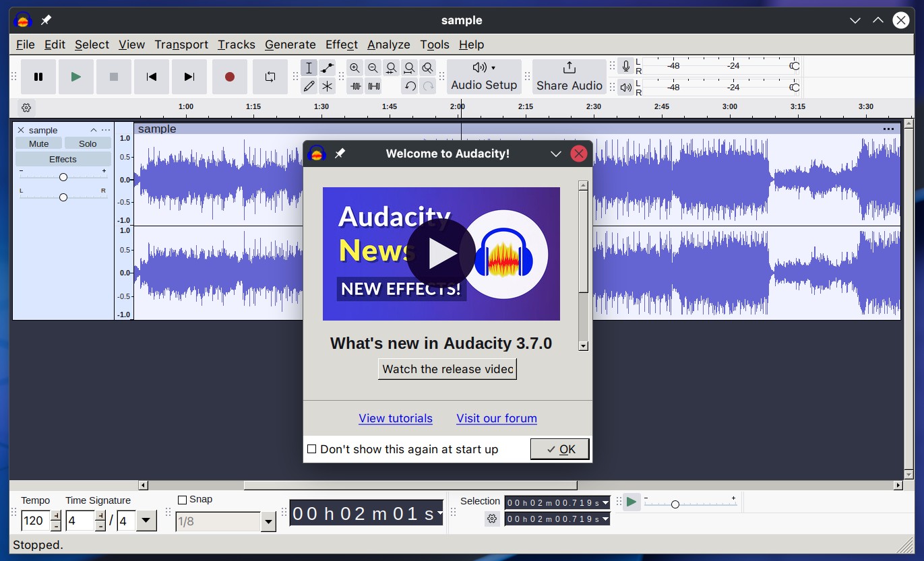This screenshot has height=561, width=924.
Task: Open the View tutorials link
Action: pyautogui.click(x=396, y=418)
